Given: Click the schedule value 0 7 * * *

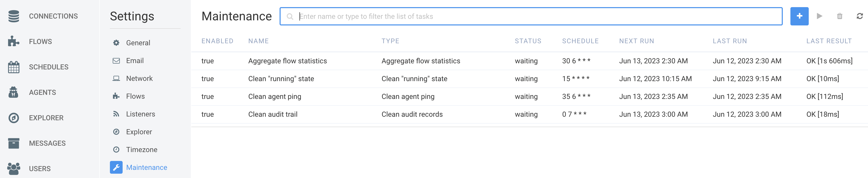Looking at the screenshot, I should pyautogui.click(x=574, y=114).
